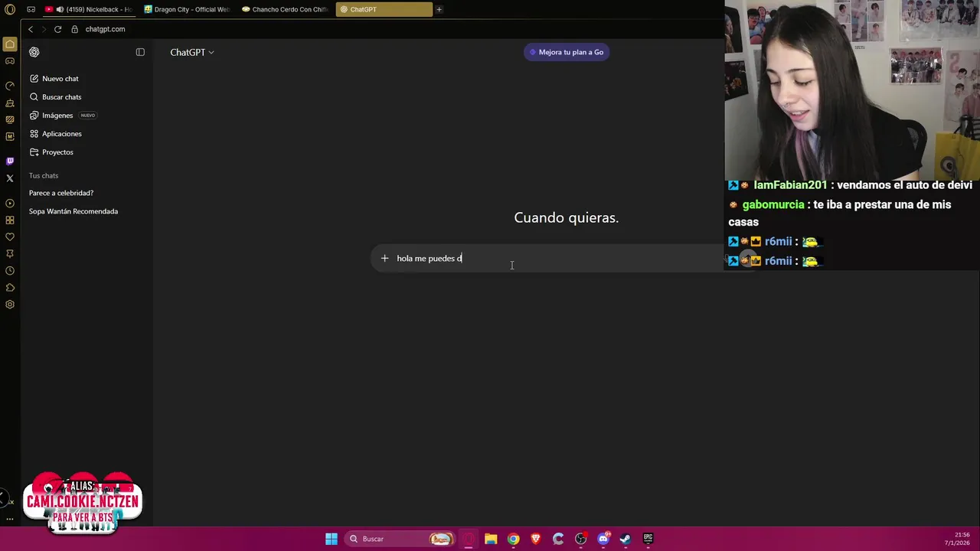This screenshot has height=551, width=980.
Task: Click the 'Cuando quieras.' heading
Action: (567, 218)
